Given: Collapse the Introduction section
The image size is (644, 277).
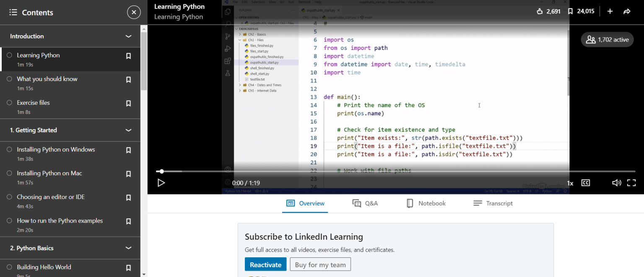Looking at the screenshot, I should [x=128, y=36].
